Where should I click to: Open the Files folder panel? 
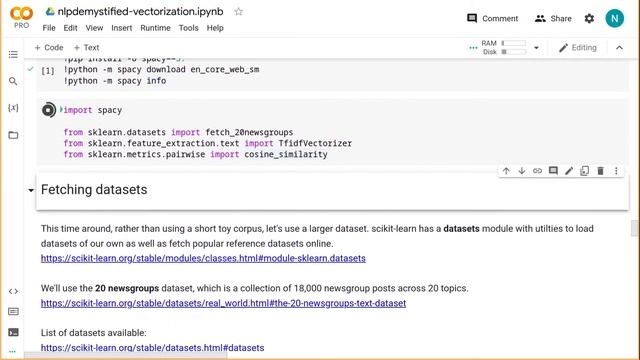tap(13, 135)
